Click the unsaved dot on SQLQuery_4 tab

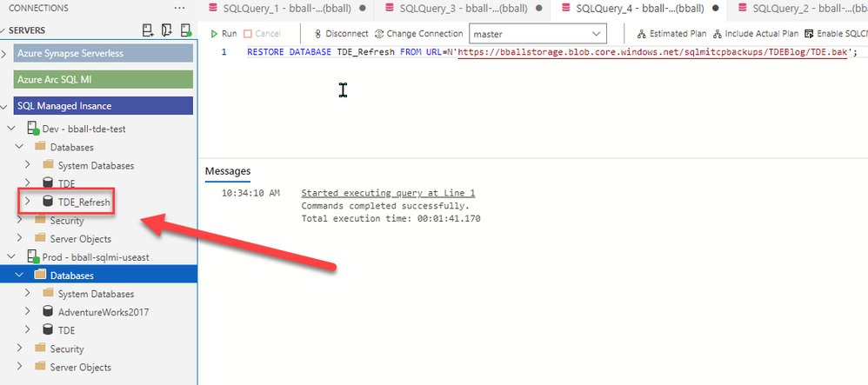click(715, 9)
